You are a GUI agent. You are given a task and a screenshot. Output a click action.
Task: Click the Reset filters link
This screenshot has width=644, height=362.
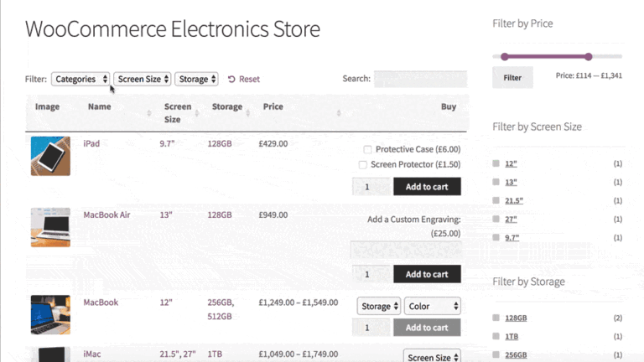(243, 79)
